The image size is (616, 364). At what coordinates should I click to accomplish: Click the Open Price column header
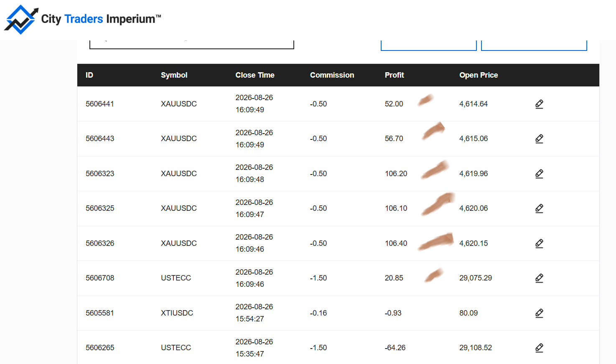[x=479, y=75]
